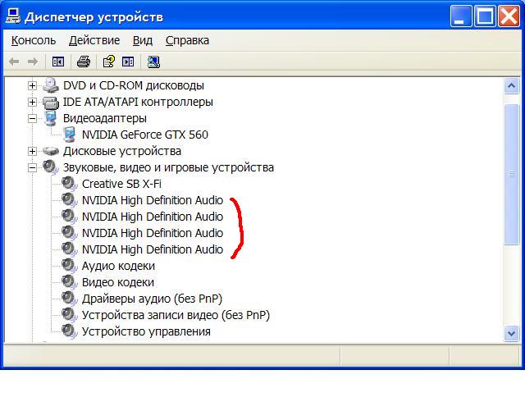Select DVD и CD-ROM дисководы label
The image size is (525, 420).
coord(133,85)
